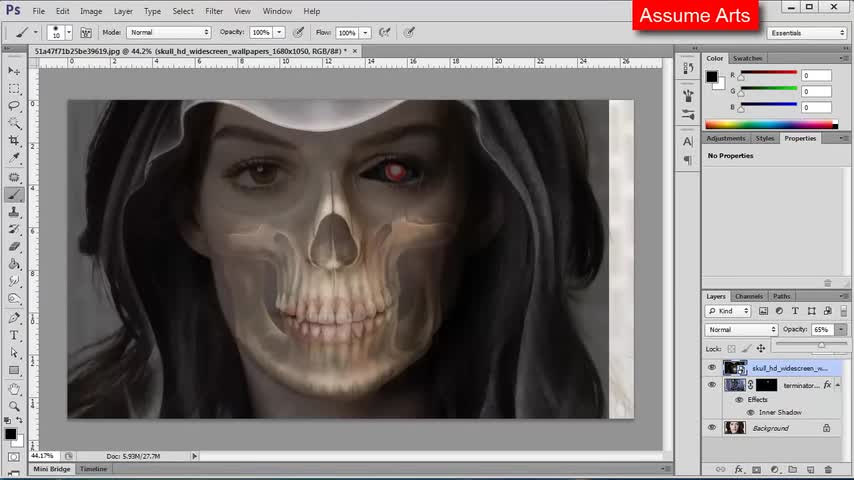Click the delete layer trash icon
The height and width of the screenshot is (480, 854).
pyautogui.click(x=827, y=469)
